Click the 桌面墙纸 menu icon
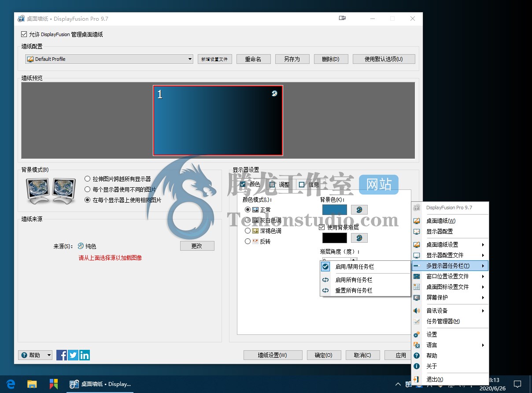Screen dimensions: 532x393 (x=417, y=221)
